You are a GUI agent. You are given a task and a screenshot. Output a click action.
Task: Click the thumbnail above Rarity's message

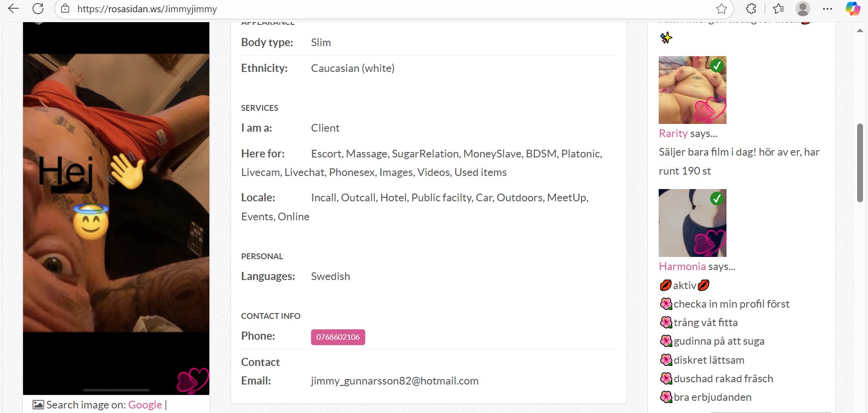692,90
